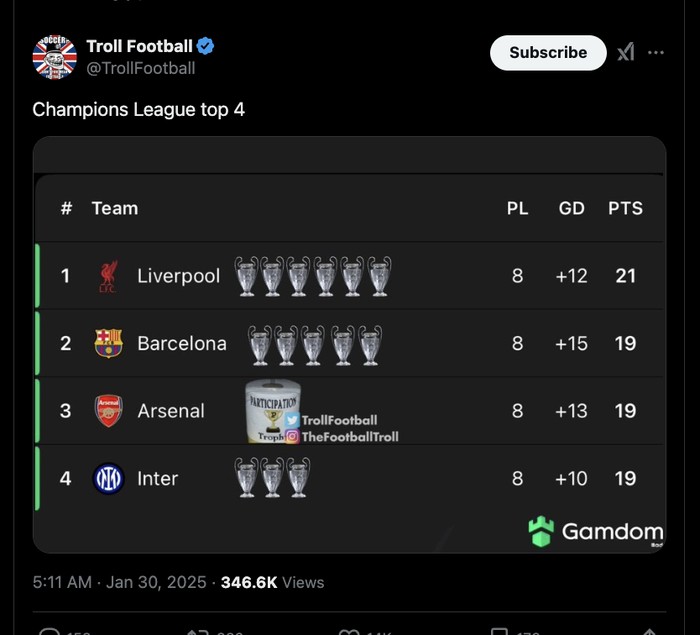This screenshot has height=635, width=700.
Task: Bookmark the post using bookmark icon
Action: (x=497, y=631)
